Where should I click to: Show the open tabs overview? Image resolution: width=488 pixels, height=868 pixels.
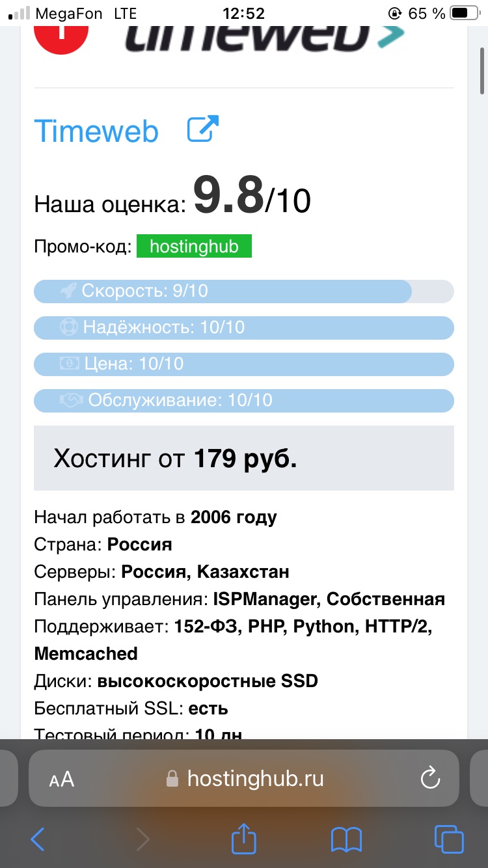pos(449,839)
